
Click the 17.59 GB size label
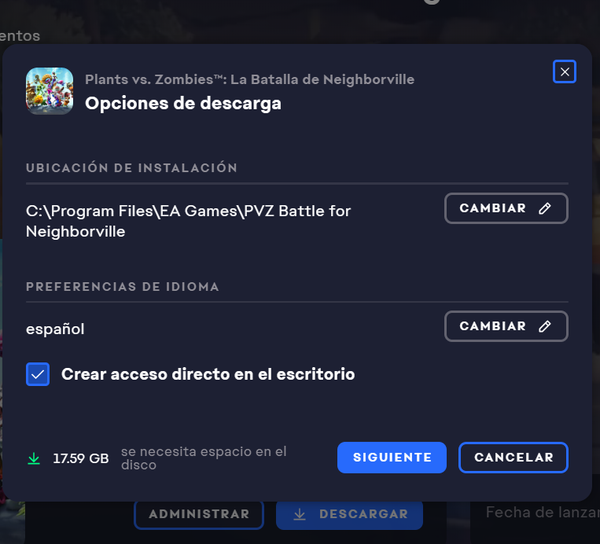(81, 458)
